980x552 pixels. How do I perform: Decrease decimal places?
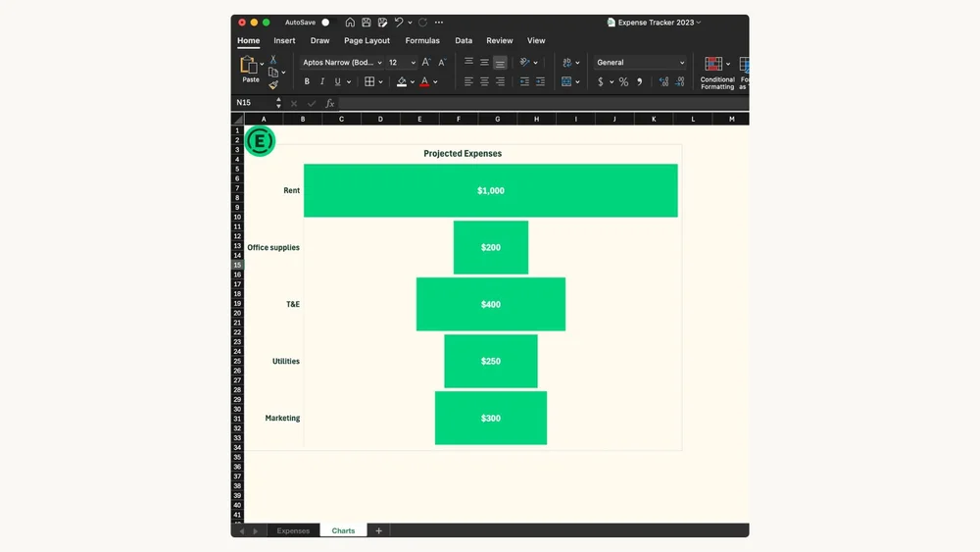coord(680,82)
